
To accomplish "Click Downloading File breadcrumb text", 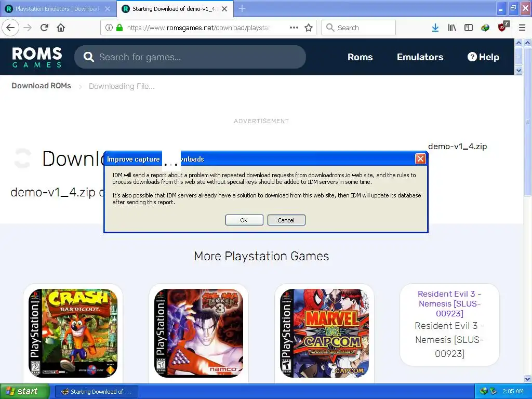I will tap(122, 86).
